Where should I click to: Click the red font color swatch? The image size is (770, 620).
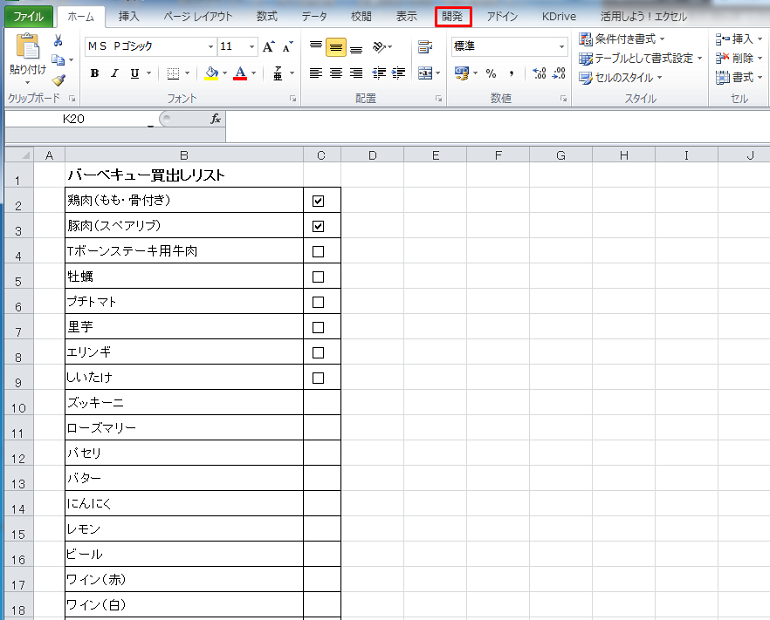coord(240,73)
